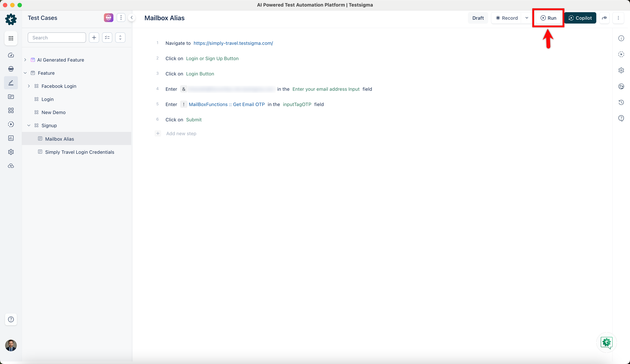Click the Mailbox Alias title heading
This screenshot has width=630, height=364.
click(164, 18)
